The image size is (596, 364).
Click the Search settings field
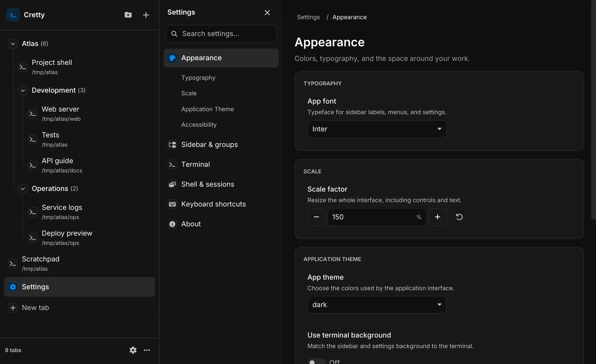[221, 34]
